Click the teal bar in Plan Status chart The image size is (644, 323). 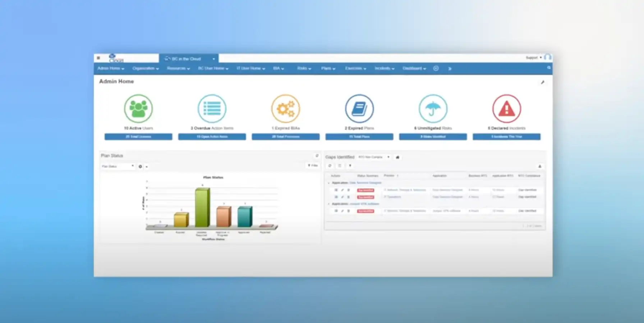(x=244, y=217)
